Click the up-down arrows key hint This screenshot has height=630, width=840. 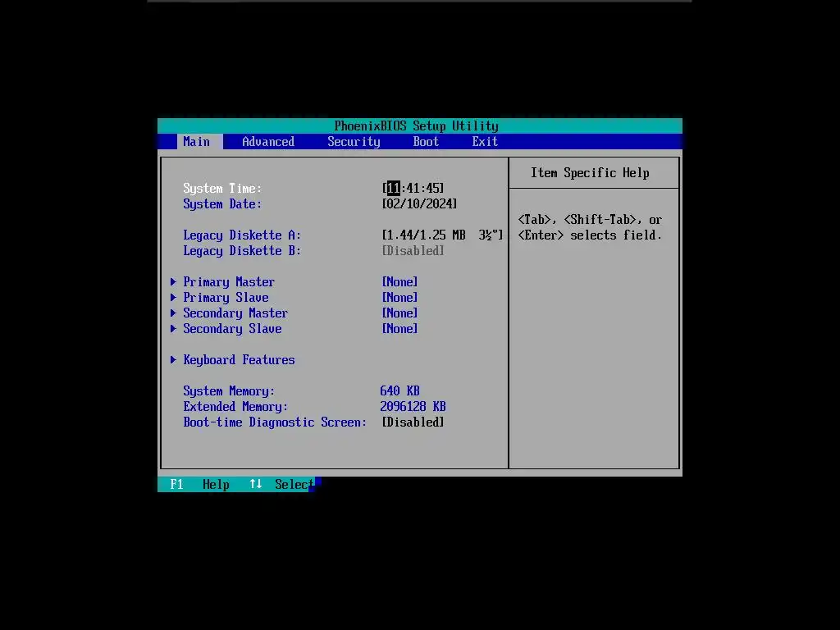pyautogui.click(x=256, y=484)
